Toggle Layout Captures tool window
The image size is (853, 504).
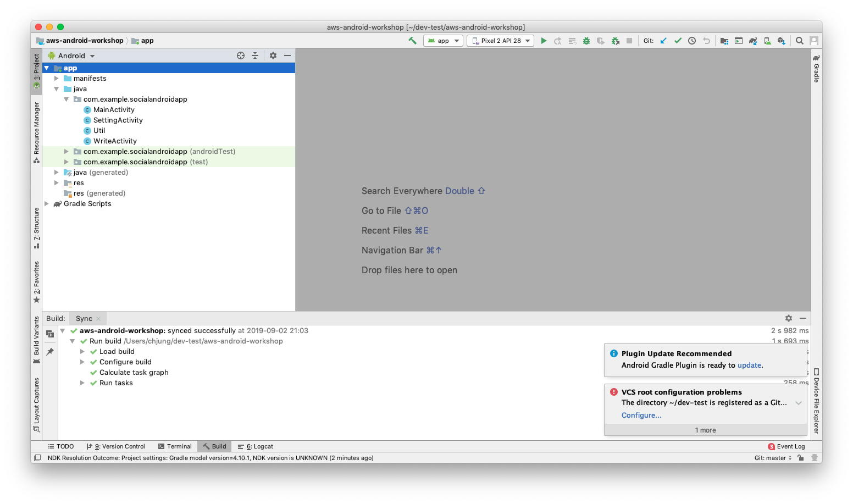click(x=37, y=405)
